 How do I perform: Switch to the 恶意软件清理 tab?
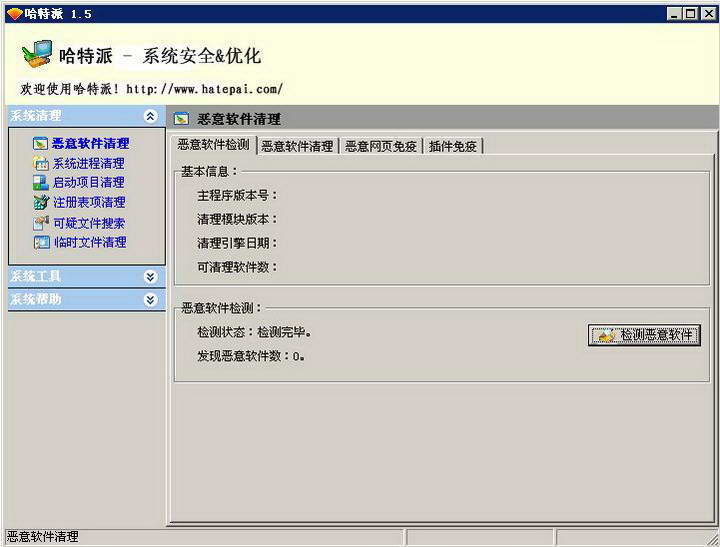(298, 147)
